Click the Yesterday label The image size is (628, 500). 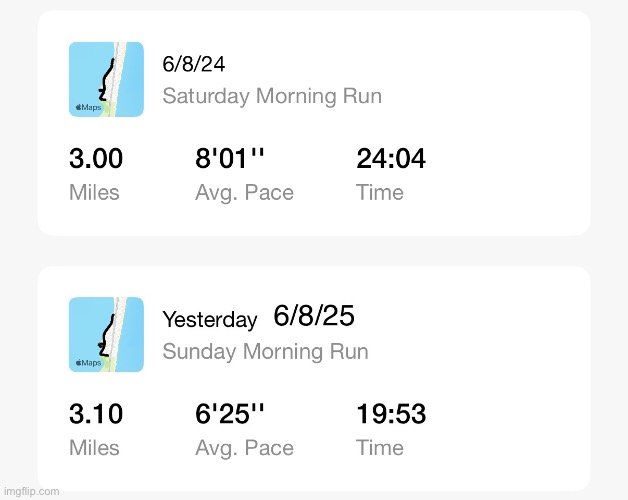(210, 320)
